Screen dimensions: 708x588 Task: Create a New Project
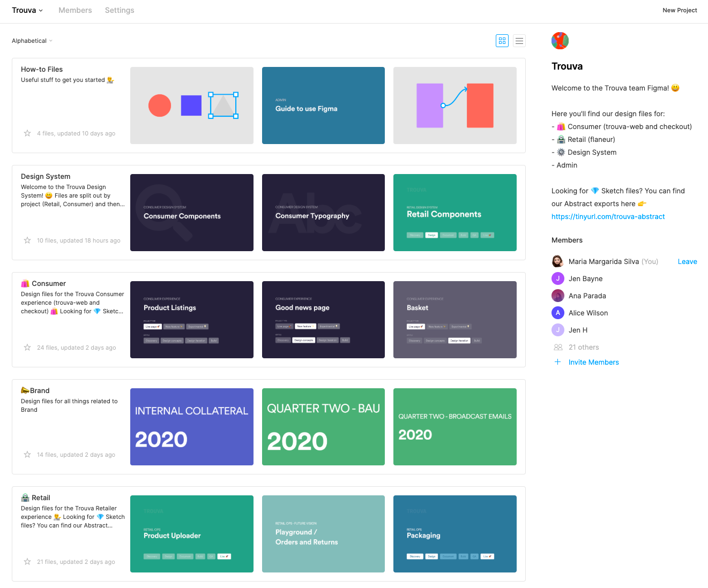tap(680, 10)
